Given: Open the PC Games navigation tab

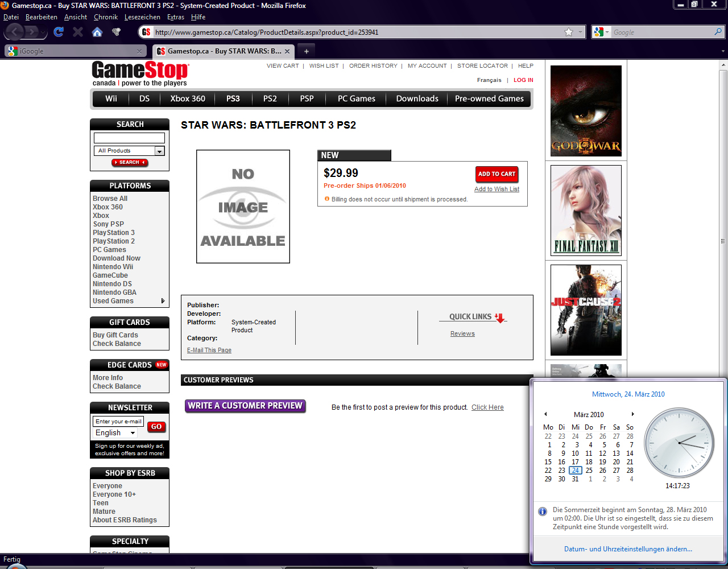Looking at the screenshot, I should 357,98.
